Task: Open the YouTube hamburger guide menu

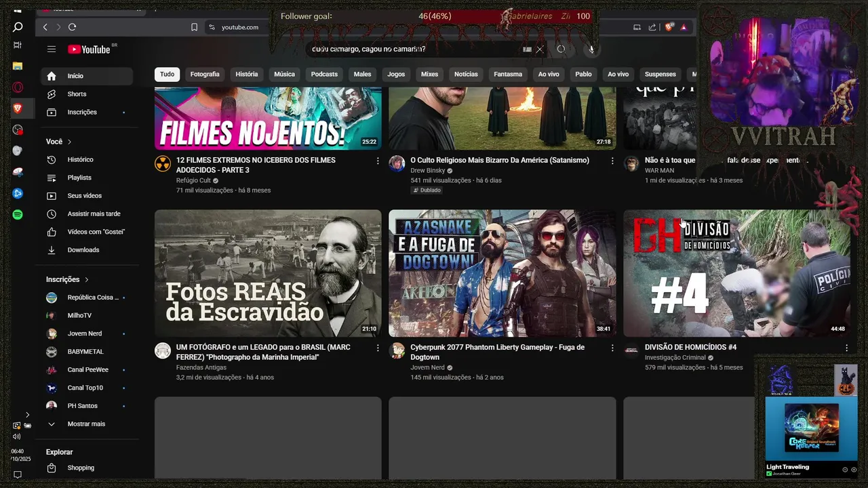Action: click(x=52, y=49)
